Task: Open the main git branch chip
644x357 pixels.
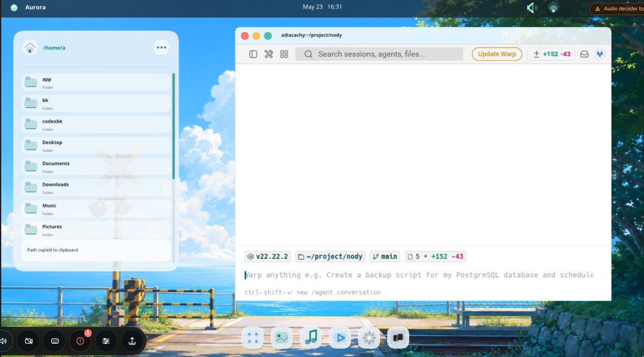Action: click(x=385, y=256)
